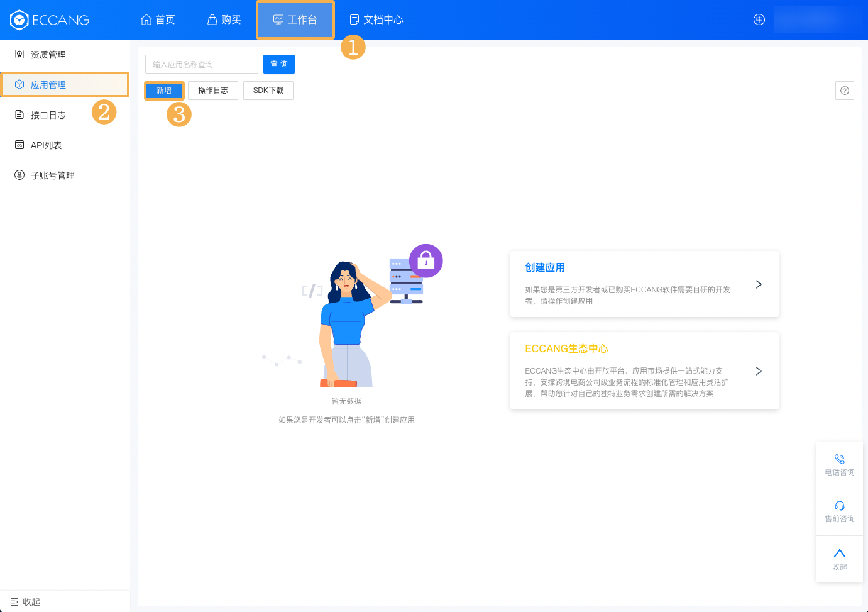Viewport: 868px width, 612px height.
Task: Click the ECCANG logo icon
Action: tap(19, 20)
